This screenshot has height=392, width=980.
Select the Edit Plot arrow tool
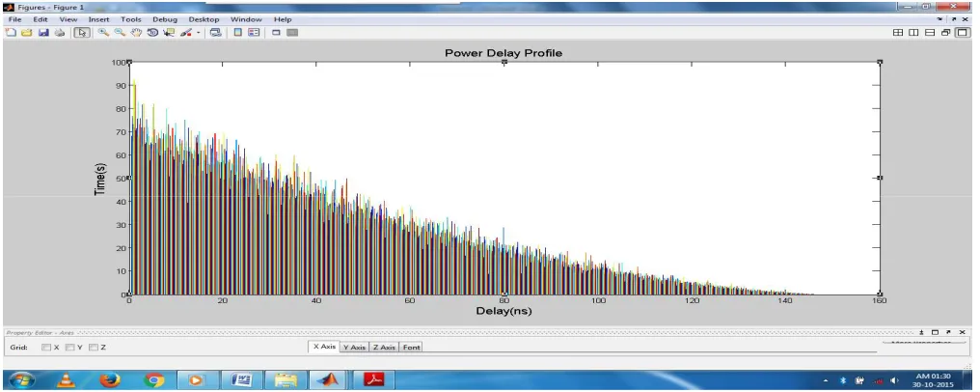coord(82,33)
